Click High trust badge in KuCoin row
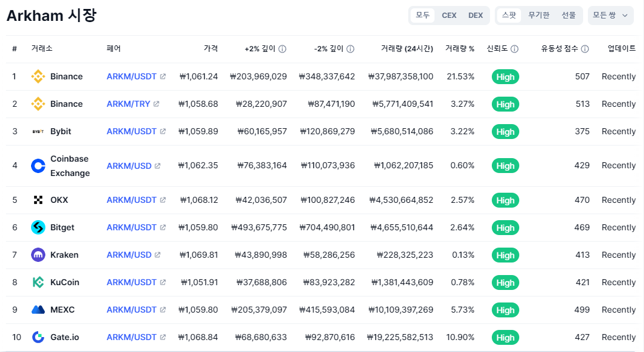Image resolution: width=644 pixels, height=352 pixels. pyautogui.click(x=505, y=283)
